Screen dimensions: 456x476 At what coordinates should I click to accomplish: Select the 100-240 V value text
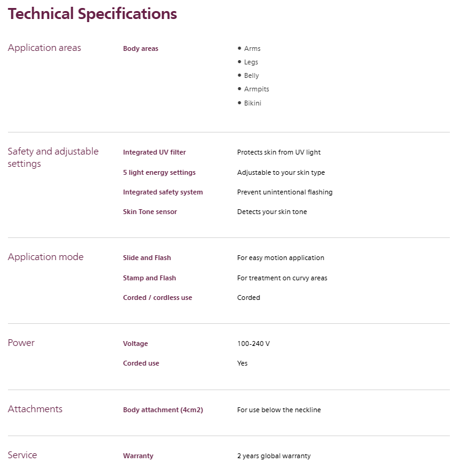pos(253,344)
